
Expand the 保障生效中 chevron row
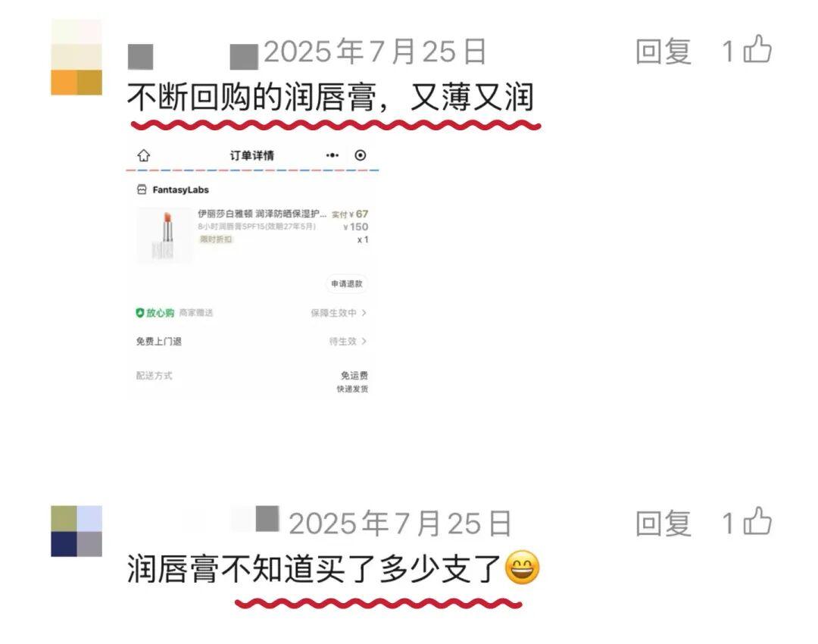tap(339, 313)
